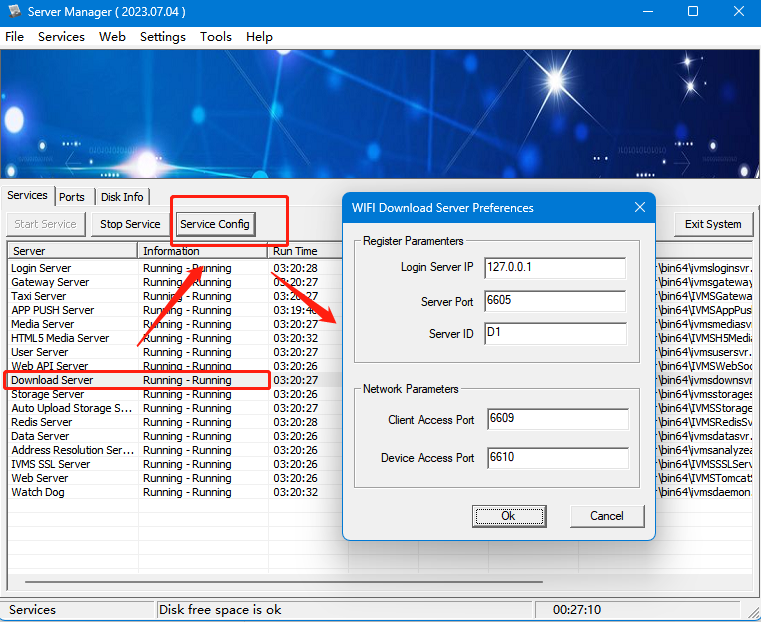Image resolution: width=761 pixels, height=622 pixels.
Task: Cancel the WIFI Download Server Preferences dialog
Action: (x=607, y=516)
